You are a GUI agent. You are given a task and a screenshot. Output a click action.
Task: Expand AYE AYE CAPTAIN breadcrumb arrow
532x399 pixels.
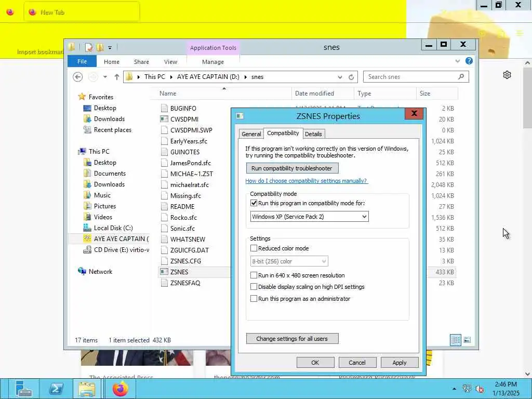tap(246, 77)
